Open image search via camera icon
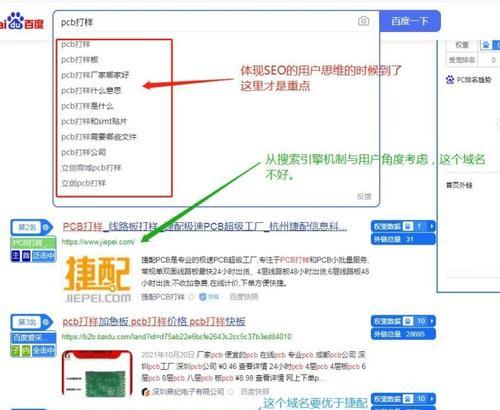500x410 pixels. pos(363,21)
